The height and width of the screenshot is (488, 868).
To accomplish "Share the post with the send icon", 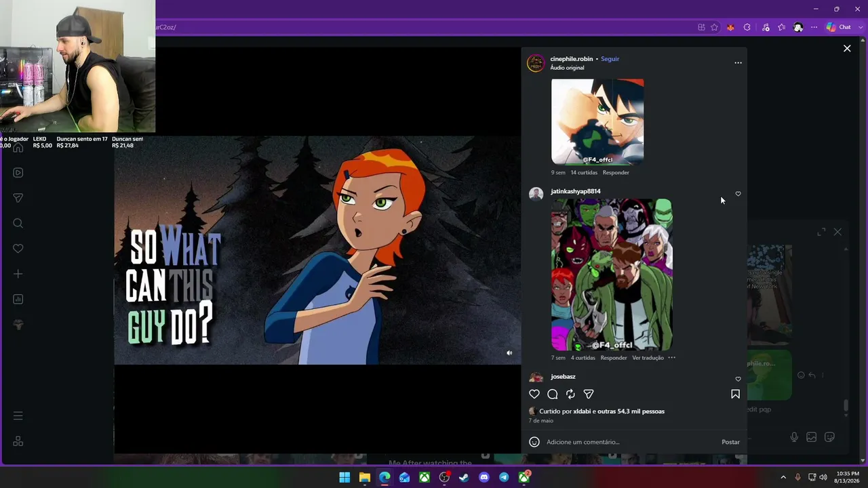I will [589, 394].
